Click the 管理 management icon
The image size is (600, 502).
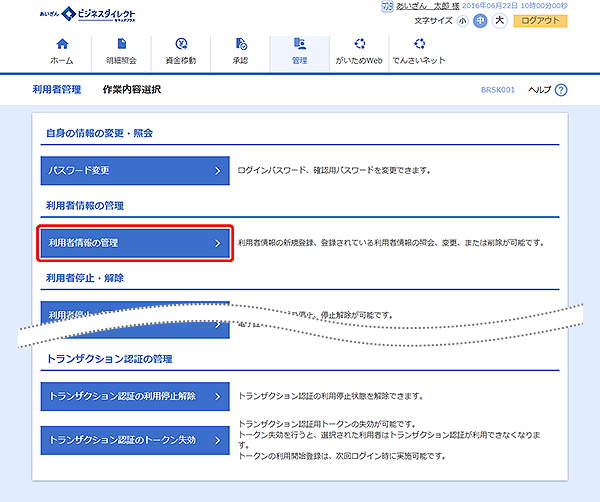[299, 44]
